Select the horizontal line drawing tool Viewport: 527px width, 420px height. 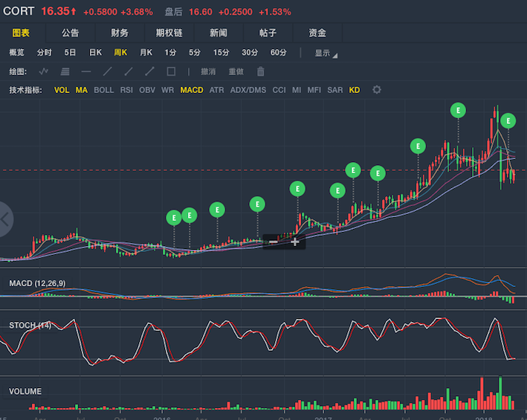click(86, 71)
